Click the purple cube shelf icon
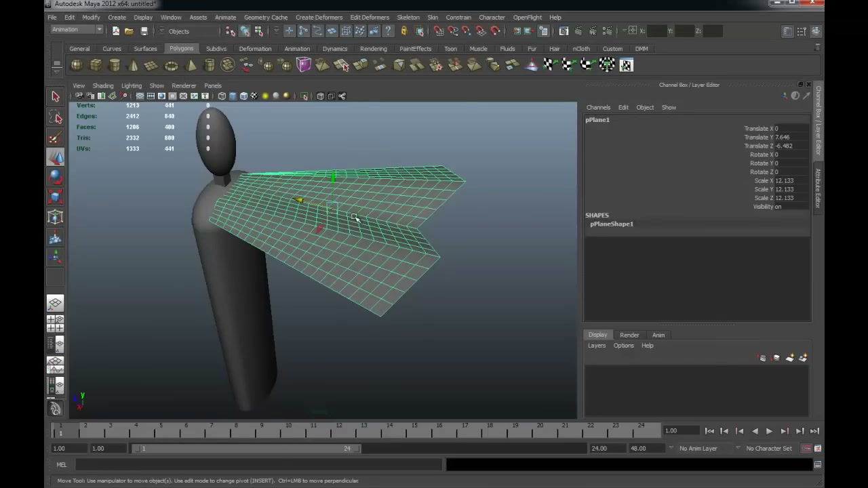868x488 pixels. pyautogui.click(x=303, y=65)
